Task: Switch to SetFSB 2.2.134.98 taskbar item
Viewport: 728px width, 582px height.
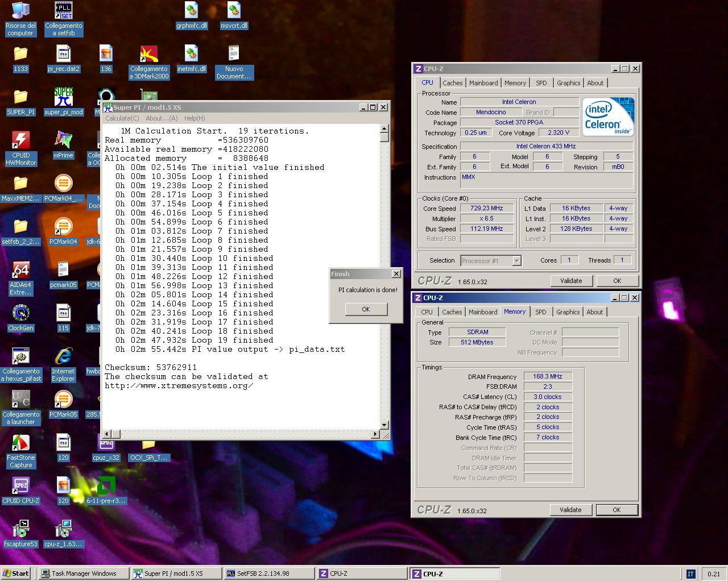Action: tap(269, 573)
